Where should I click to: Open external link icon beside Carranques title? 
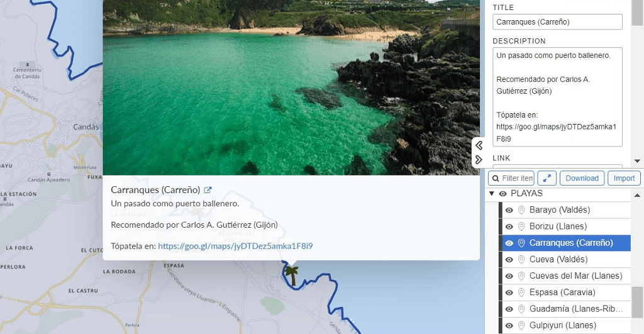[x=208, y=190]
